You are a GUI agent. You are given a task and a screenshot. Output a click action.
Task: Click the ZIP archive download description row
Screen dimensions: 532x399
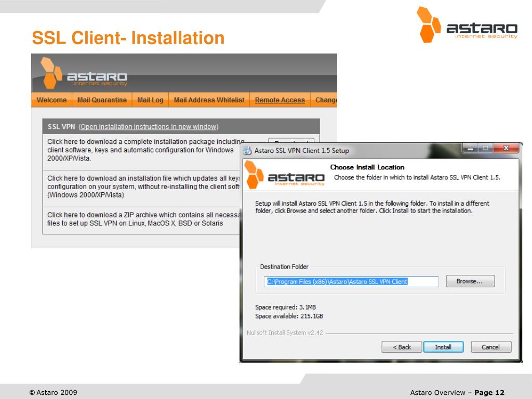(x=142, y=219)
